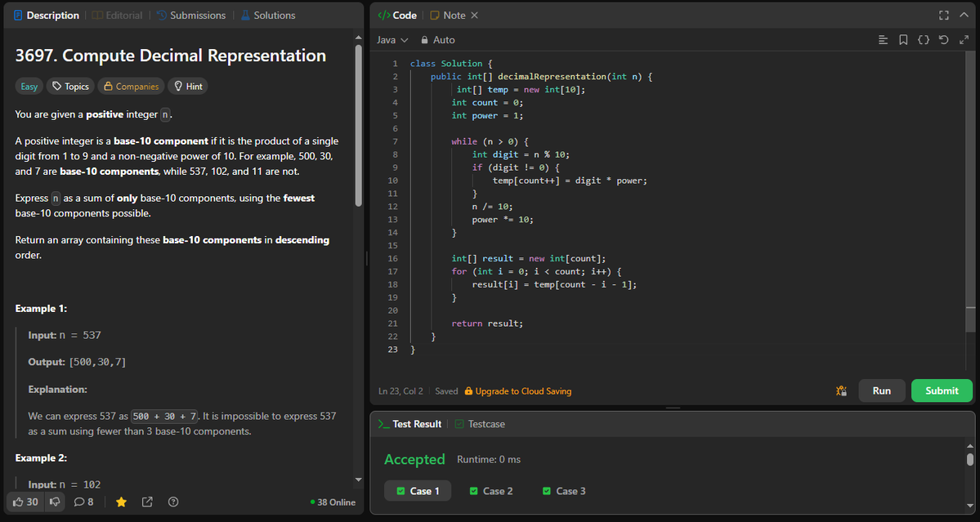980x522 pixels.
Task: Click the problem title 3697
Action: (171, 56)
